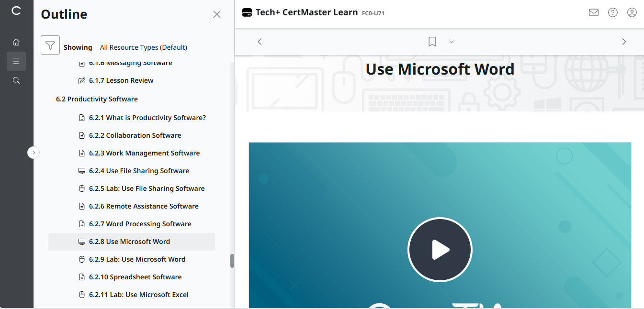The width and height of the screenshot is (644, 309).
Task: Toggle the lab icon for 6.2.5
Action: pos(81,188)
